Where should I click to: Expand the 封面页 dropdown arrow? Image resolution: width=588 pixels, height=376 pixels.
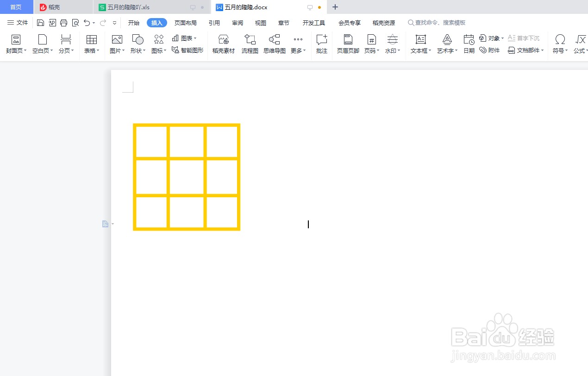(x=25, y=50)
